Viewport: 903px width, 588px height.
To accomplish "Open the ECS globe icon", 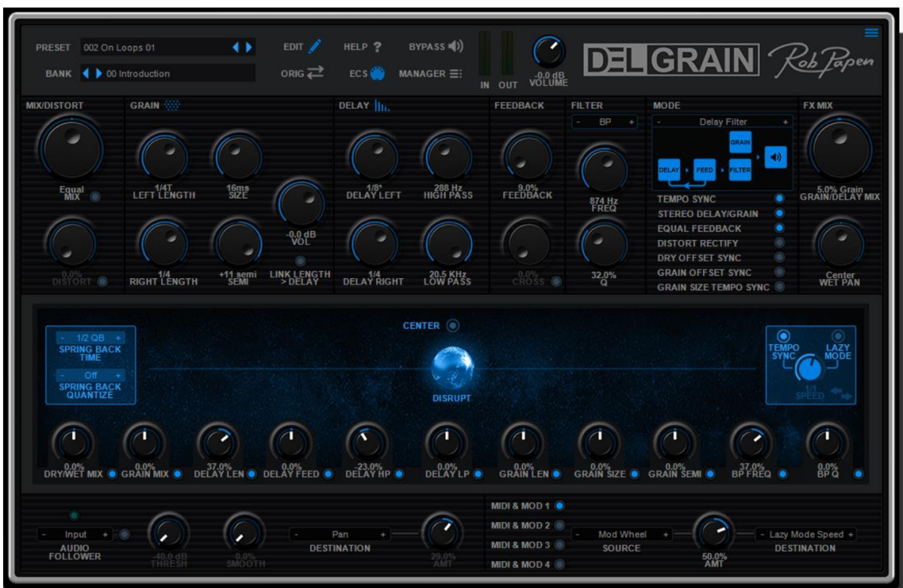I will tap(377, 74).
